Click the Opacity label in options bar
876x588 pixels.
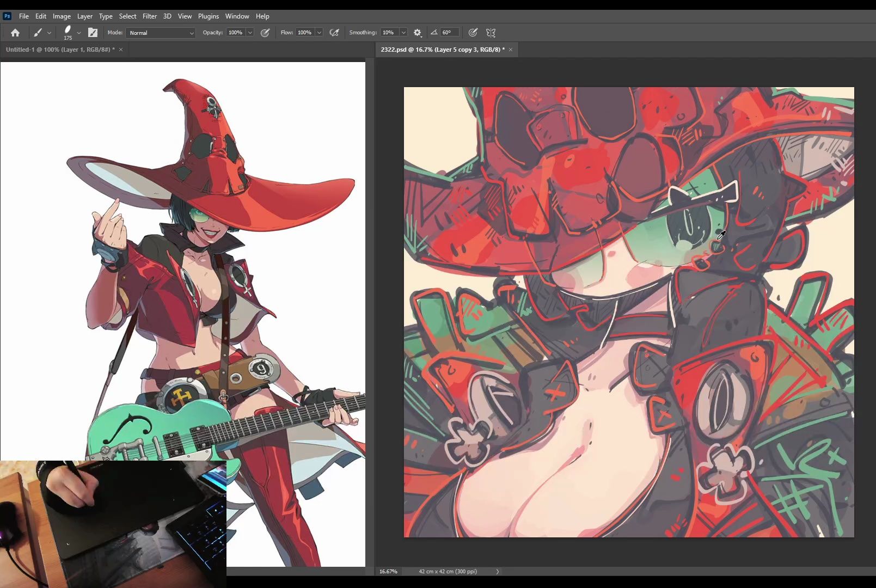(x=213, y=33)
